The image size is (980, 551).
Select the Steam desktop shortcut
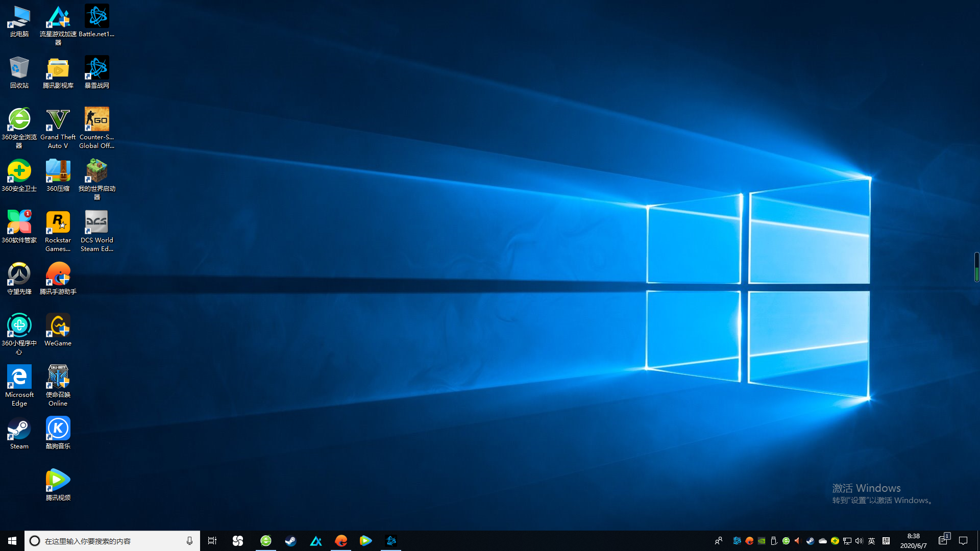tap(19, 434)
